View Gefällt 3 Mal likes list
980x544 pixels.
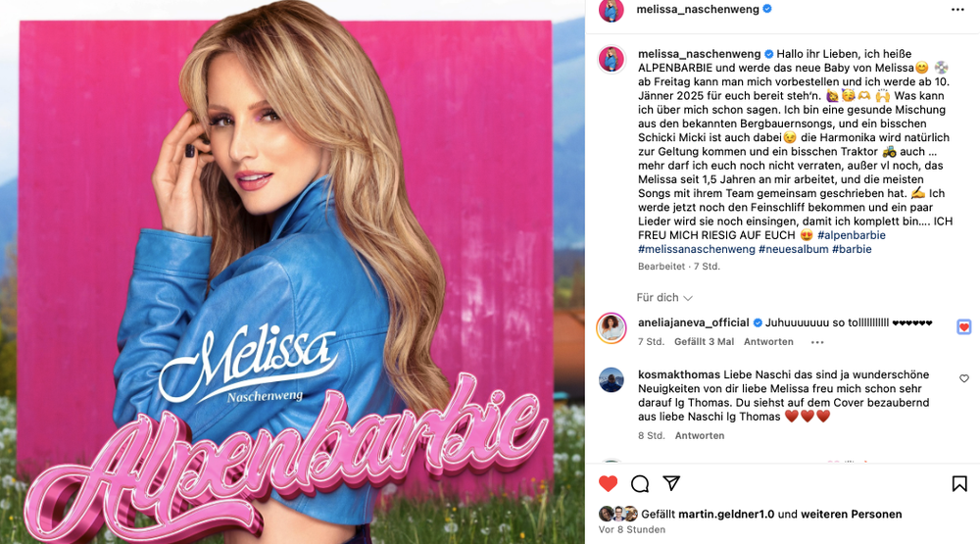[704, 342]
